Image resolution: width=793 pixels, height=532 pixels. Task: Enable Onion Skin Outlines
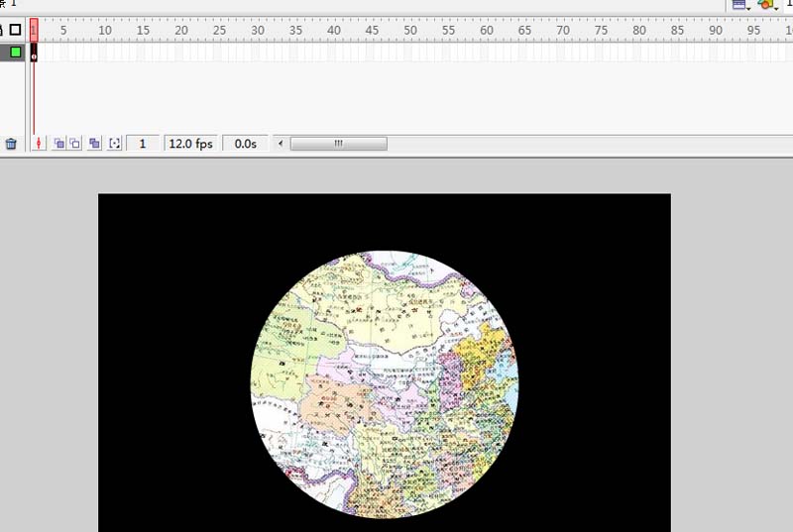click(x=75, y=144)
